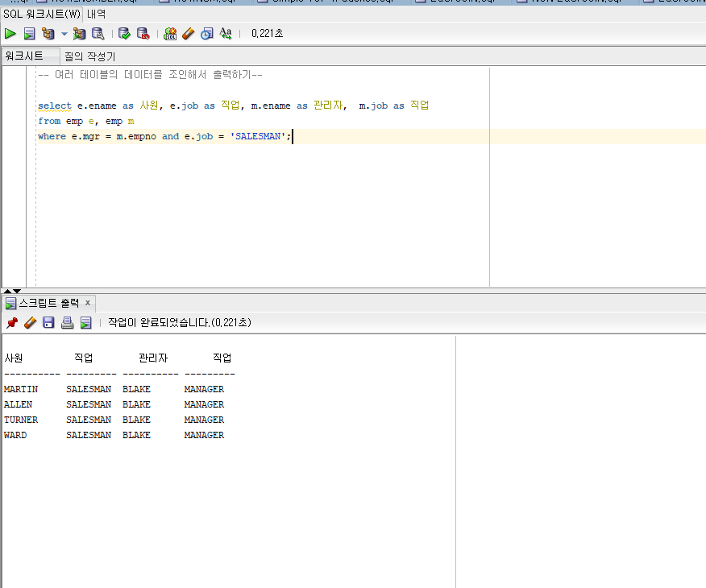Click the Autotrace icon

pos(79,34)
